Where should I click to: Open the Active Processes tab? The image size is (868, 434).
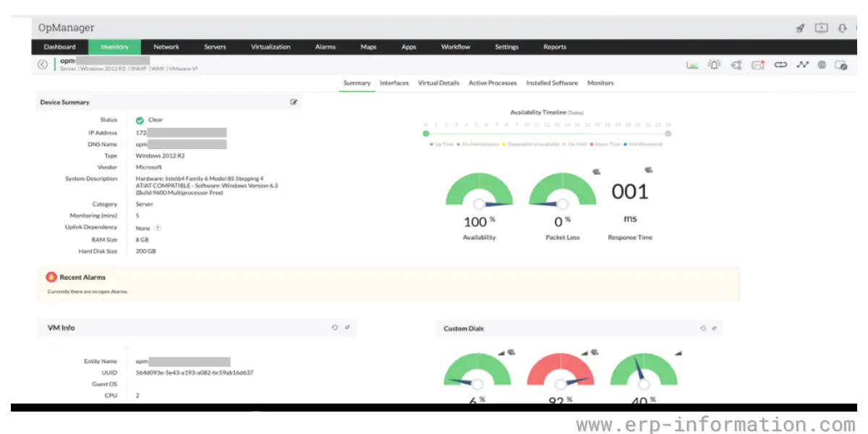493,83
